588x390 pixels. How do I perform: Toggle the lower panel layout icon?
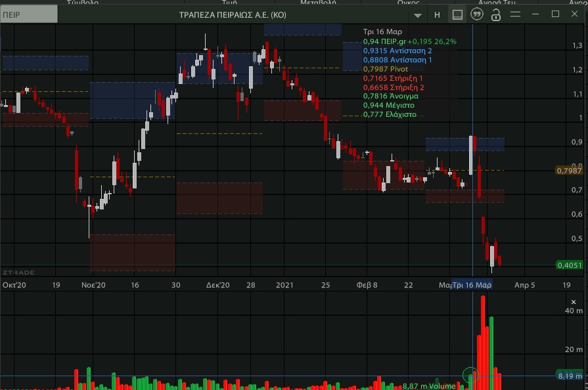pyautogui.click(x=457, y=14)
